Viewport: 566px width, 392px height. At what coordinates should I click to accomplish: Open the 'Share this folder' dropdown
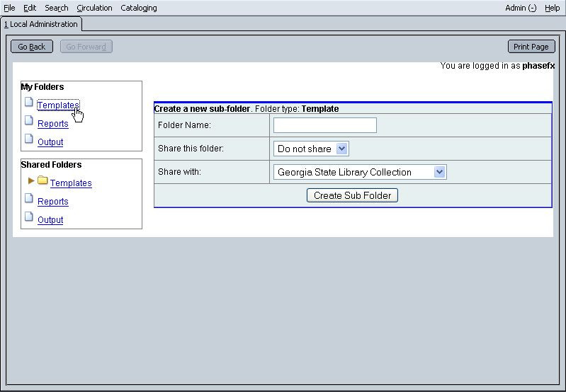[311, 149]
